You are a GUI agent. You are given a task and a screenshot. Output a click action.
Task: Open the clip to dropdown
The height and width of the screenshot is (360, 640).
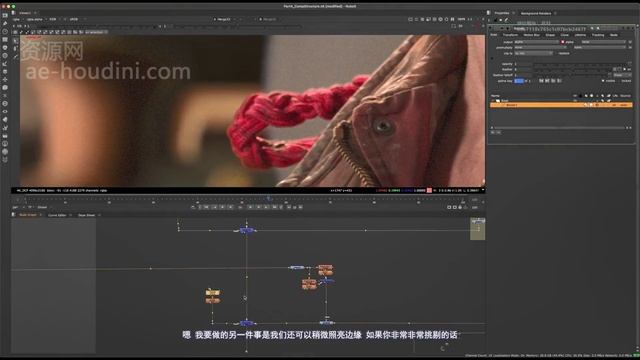(x=533, y=53)
